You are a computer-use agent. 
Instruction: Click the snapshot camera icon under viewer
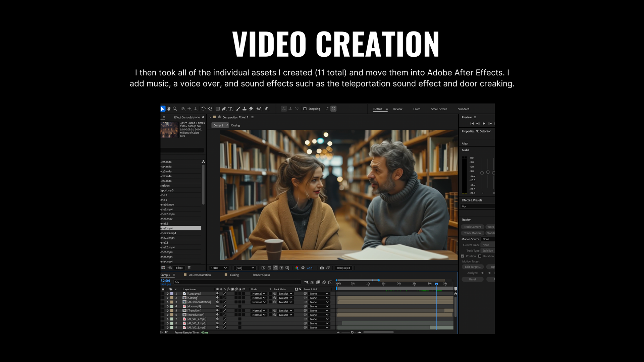point(322,268)
